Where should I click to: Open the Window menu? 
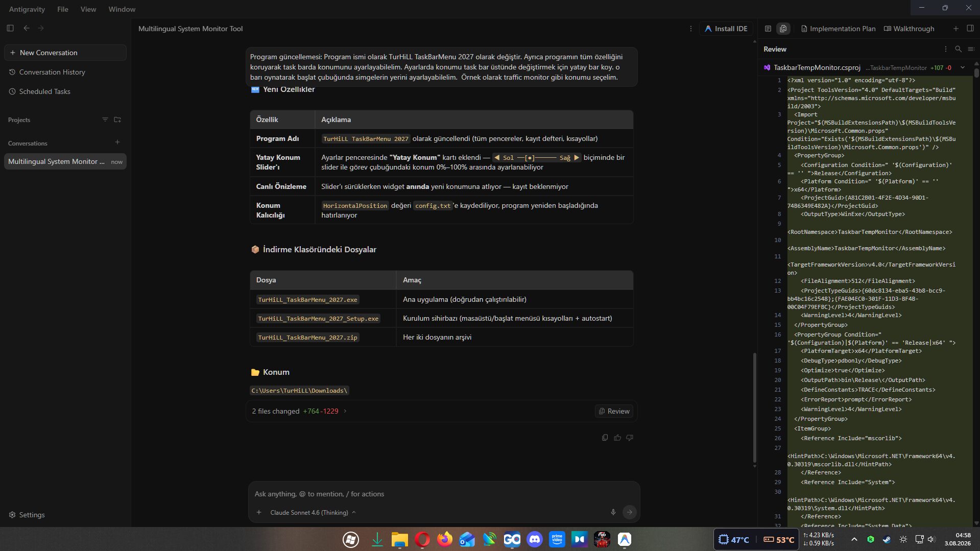click(122, 9)
